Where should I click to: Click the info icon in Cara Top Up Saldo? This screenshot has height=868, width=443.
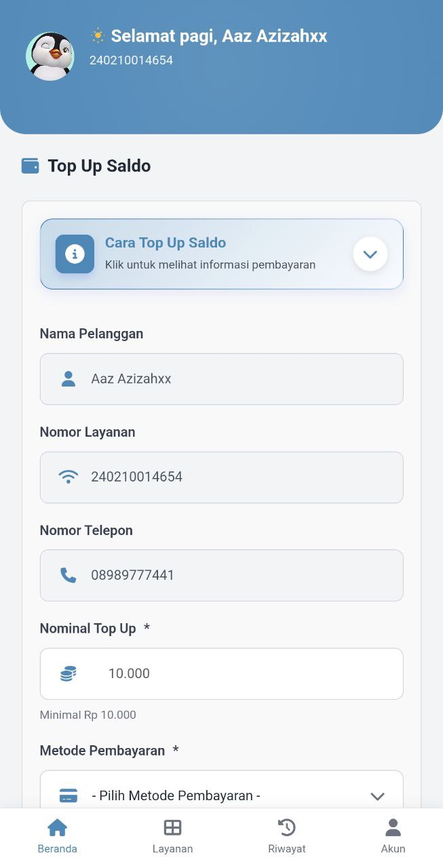tap(75, 254)
